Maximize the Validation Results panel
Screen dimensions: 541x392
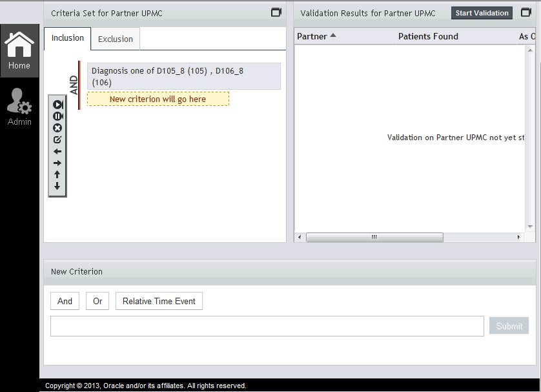tap(526, 12)
